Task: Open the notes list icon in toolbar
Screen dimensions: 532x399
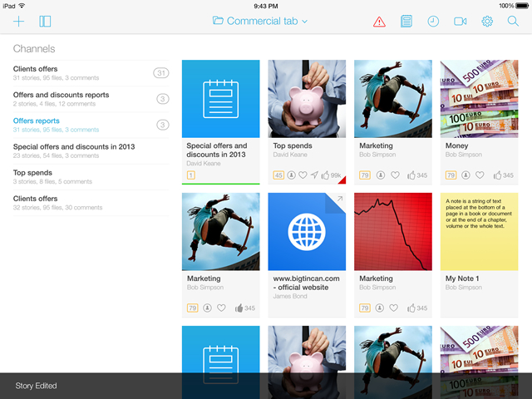Action: [406, 22]
